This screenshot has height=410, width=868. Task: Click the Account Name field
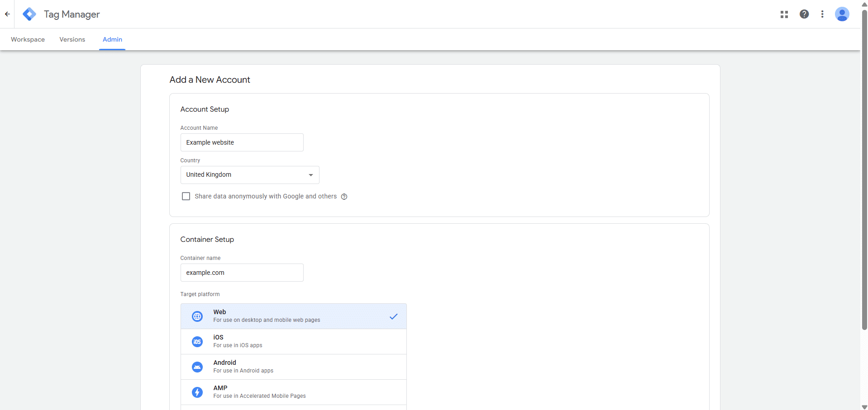(242, 142)
